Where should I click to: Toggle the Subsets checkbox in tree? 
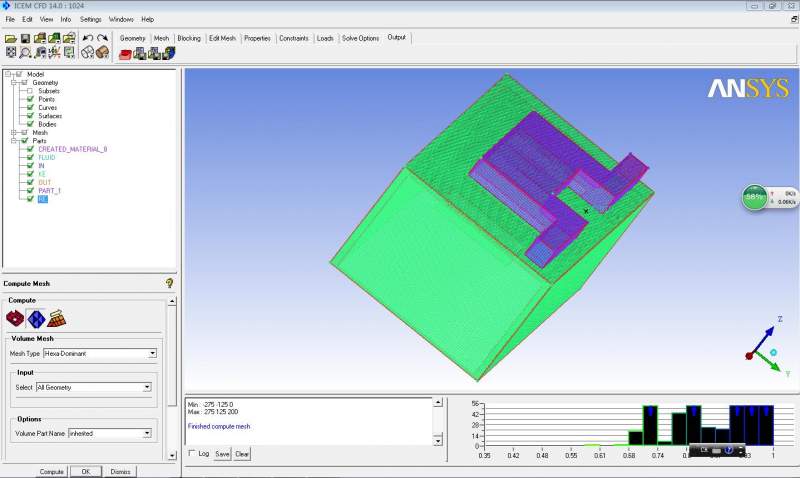30,91
